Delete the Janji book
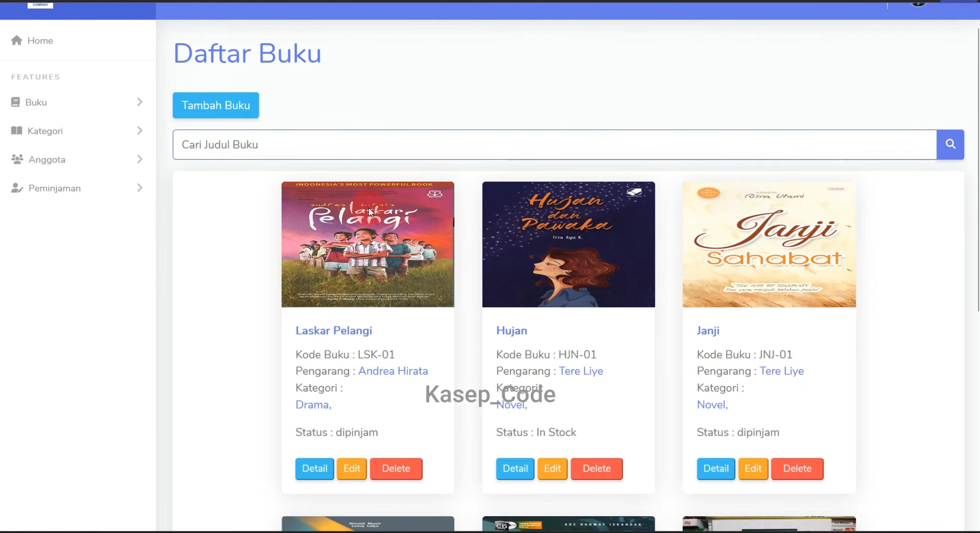980x533 pixels. tap(797, 468)
